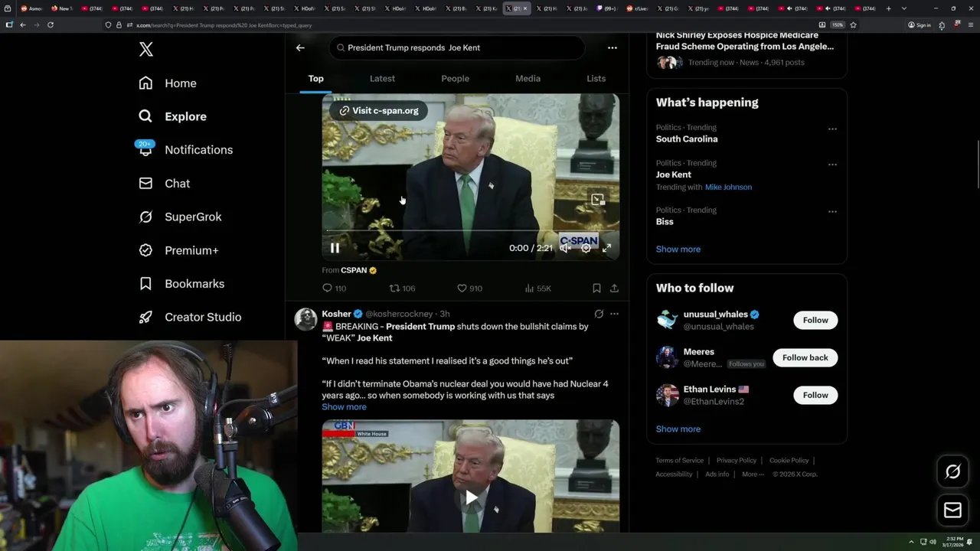Reload the page in browser toolbar
This screenshot has height=551, width=980.
pos(51,24)
